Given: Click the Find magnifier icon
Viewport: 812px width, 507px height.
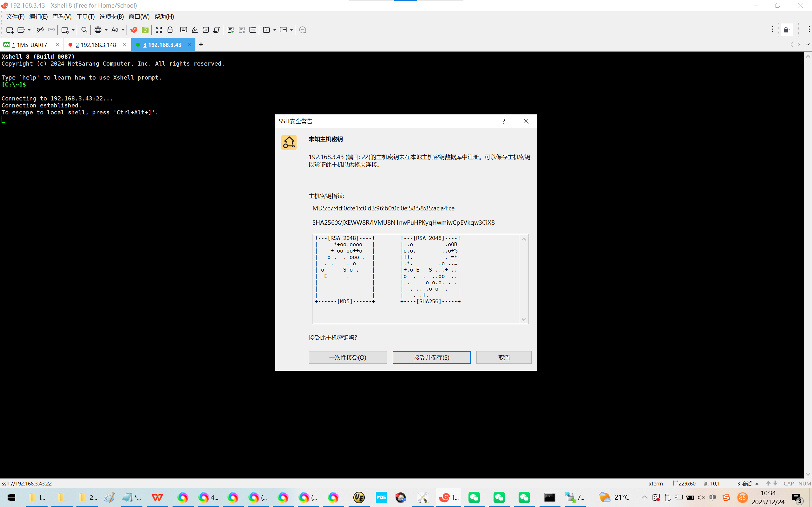Looking at the screenshot, I should pyautogui.click(x=84, y=30).
